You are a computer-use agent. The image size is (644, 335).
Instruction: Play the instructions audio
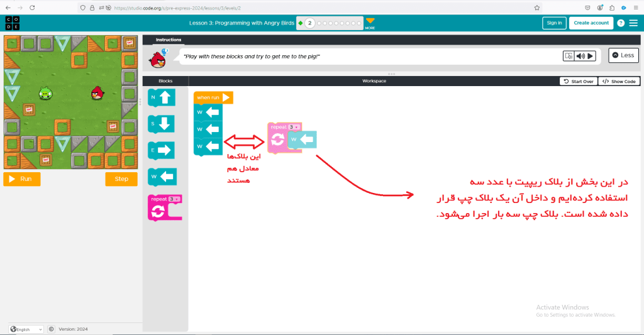coord(590,56)
